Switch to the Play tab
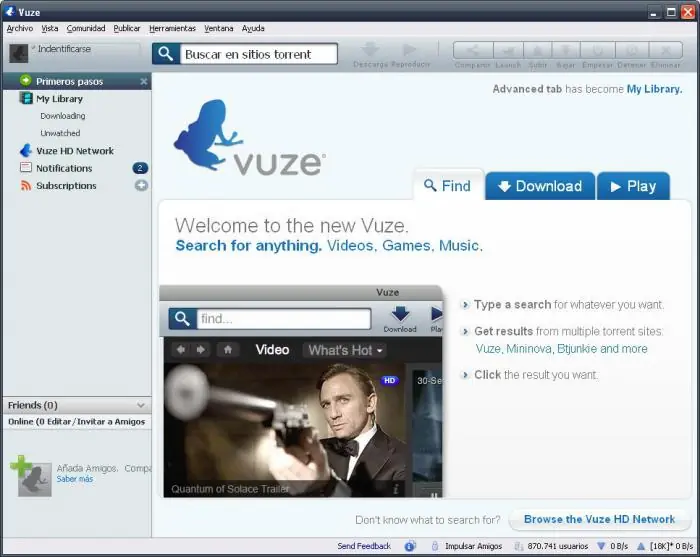The width and height of the screenshot is (700, 557). tap(633, 186)
